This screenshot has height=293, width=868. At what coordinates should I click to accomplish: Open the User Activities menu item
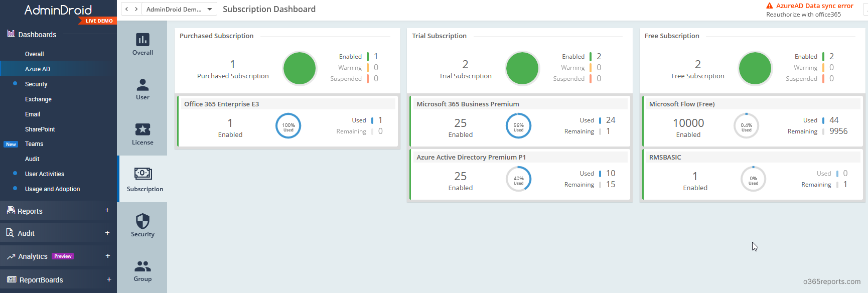coord(45,174)
